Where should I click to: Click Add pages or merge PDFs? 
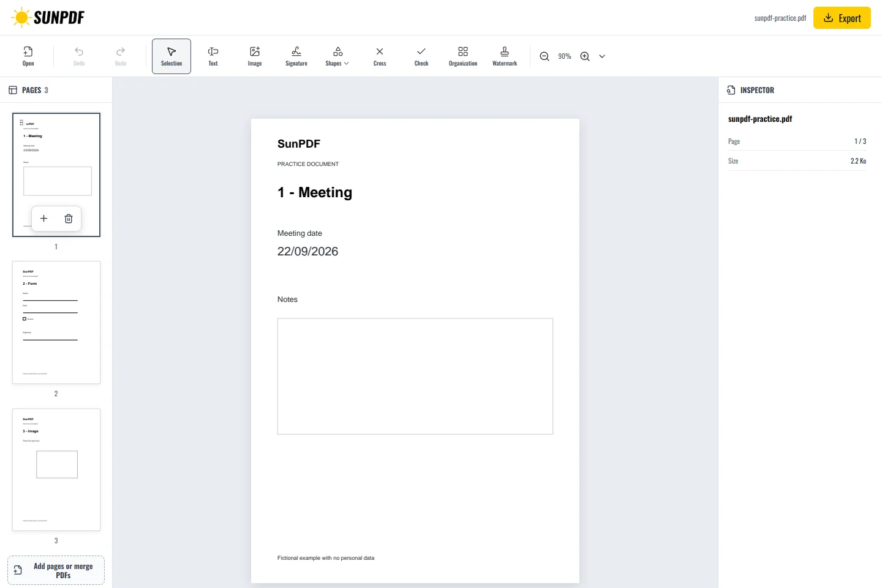click(56, 570)
